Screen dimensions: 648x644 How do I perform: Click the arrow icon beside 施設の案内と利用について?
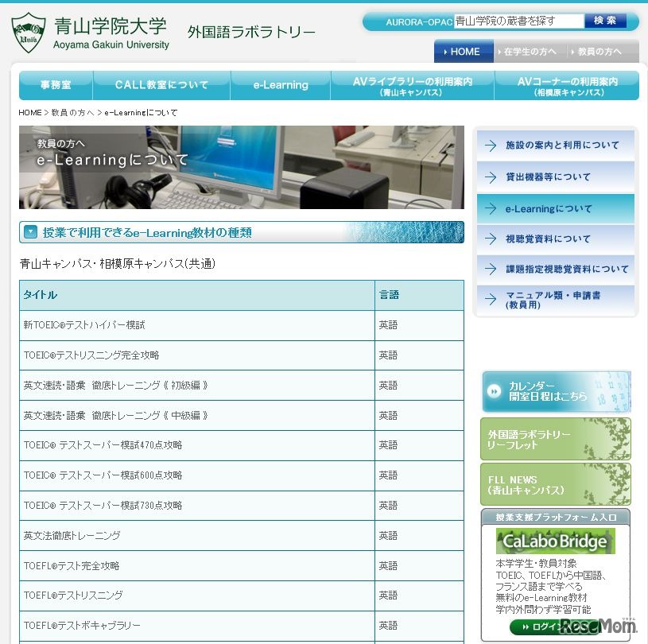coord(491,145)
